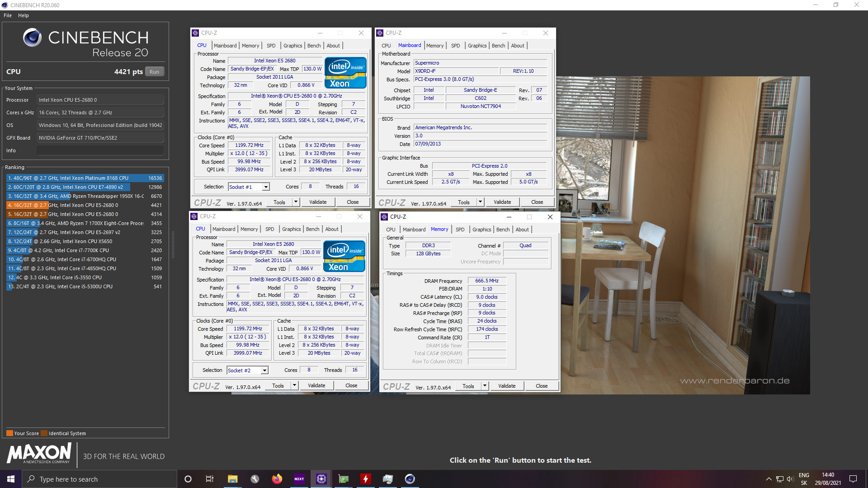This screenshot has width=868, height=488.
Task: Click the Cinebench logo sphere icon
Action: click(x=32, y=38)
